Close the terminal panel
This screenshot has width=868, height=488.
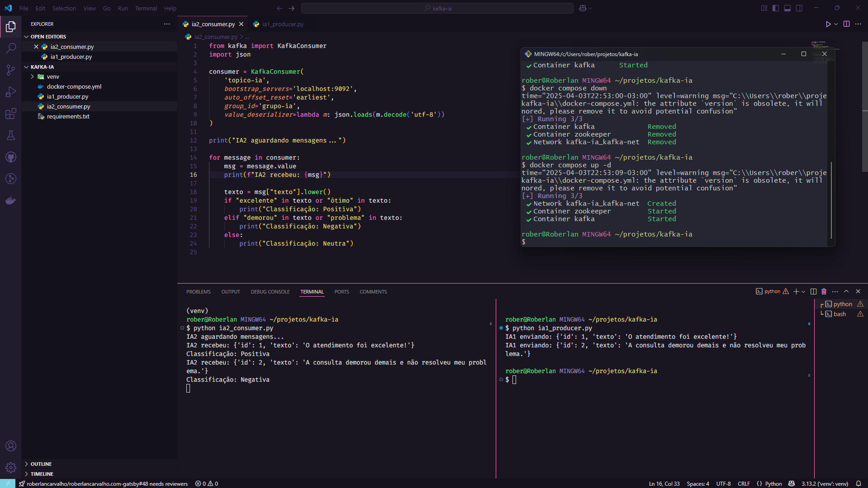858,291
